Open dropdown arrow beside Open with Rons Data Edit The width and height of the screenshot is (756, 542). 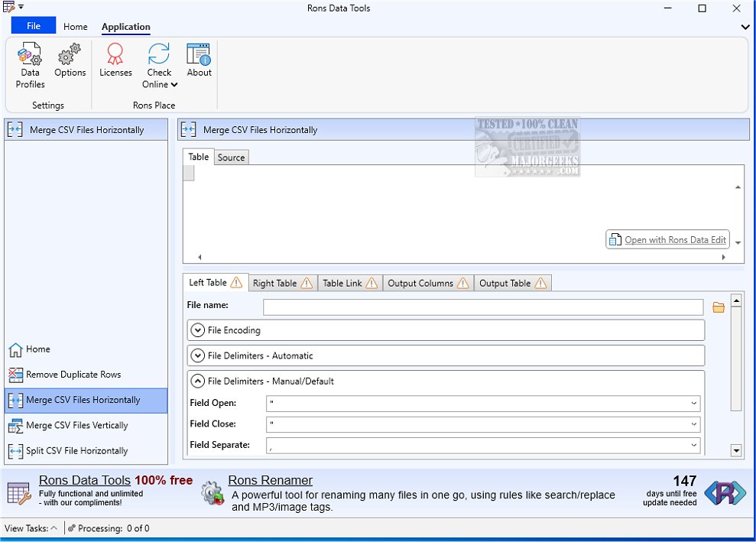pos(738,242)
